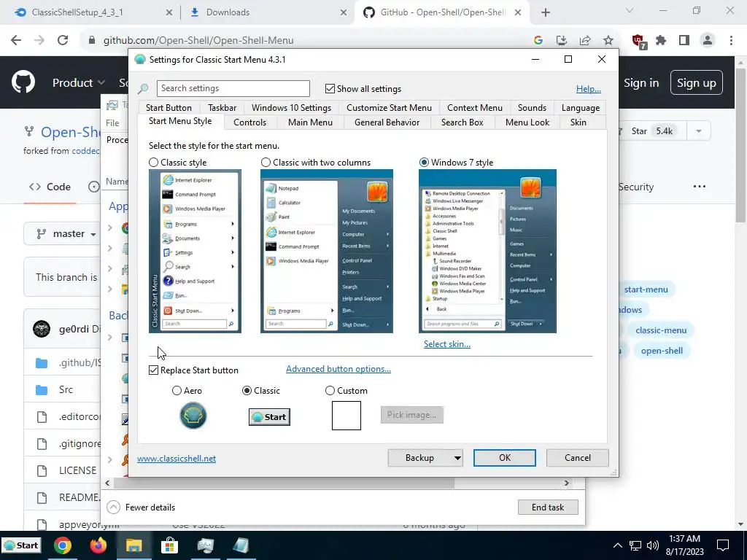Image resolution: width=747 pixels, height=560 pixels.
Task: Bookmark this page with star icon
Action: pos(608,41)
